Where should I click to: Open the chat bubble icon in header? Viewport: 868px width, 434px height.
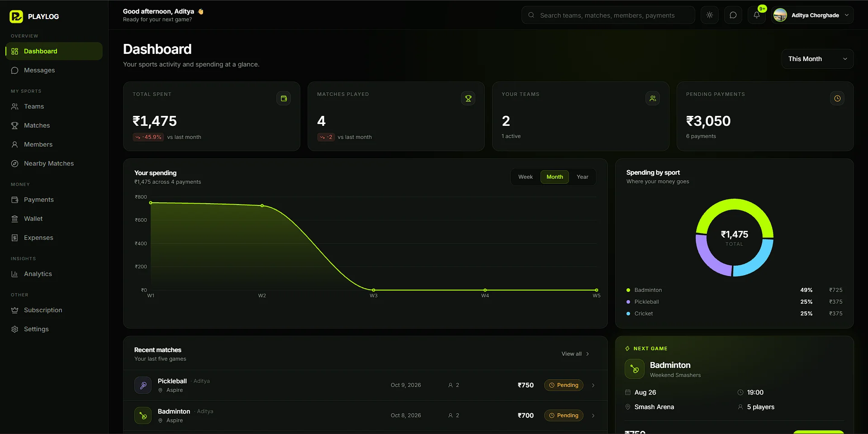(x=733, y=15)
